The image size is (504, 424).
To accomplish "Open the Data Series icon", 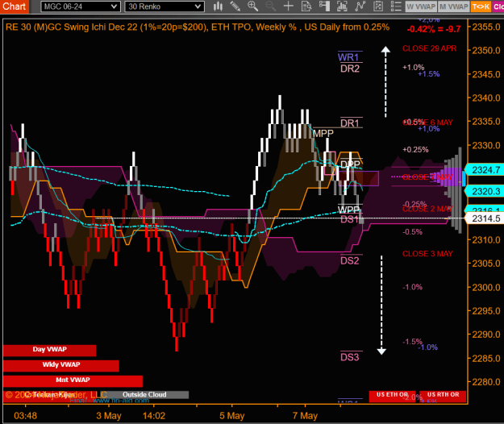I will click(342, 6).
